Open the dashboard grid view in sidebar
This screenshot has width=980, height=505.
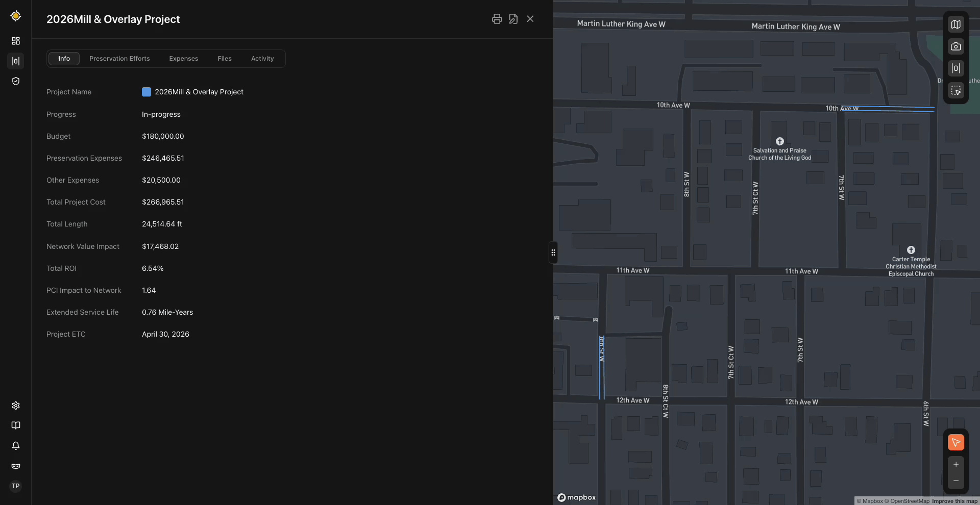pos(16,41)
